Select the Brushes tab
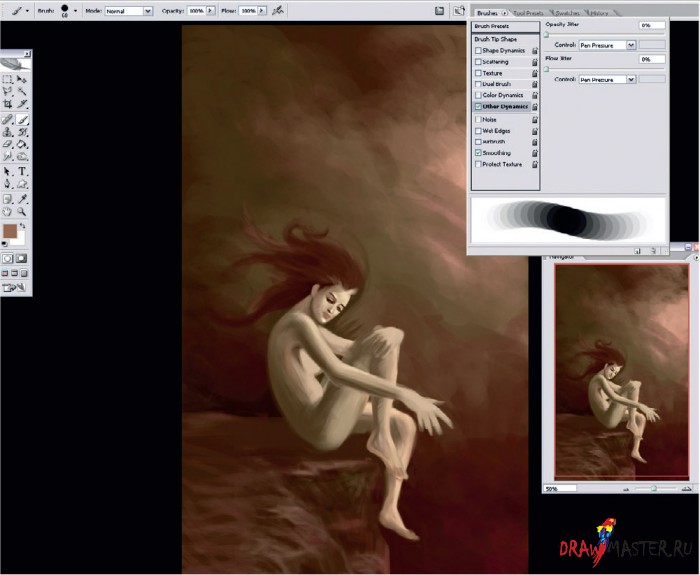 click(x=487, y=13)
